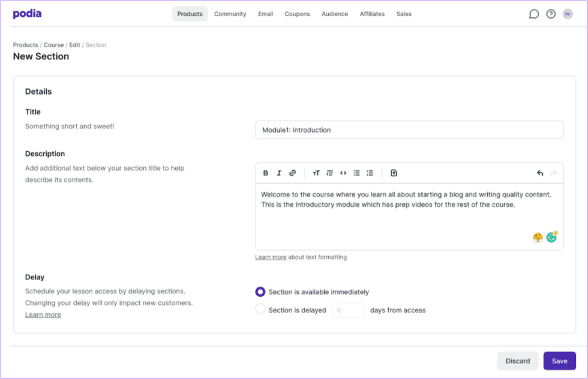Select Section is available immediately
588x379 pixels.
[260, 292]
